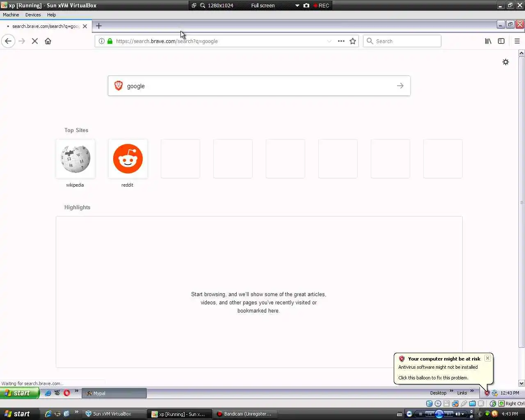Open the reddit top site tile
The height and width of the screenshot is (420, 525).
click(x=128, y=159)
